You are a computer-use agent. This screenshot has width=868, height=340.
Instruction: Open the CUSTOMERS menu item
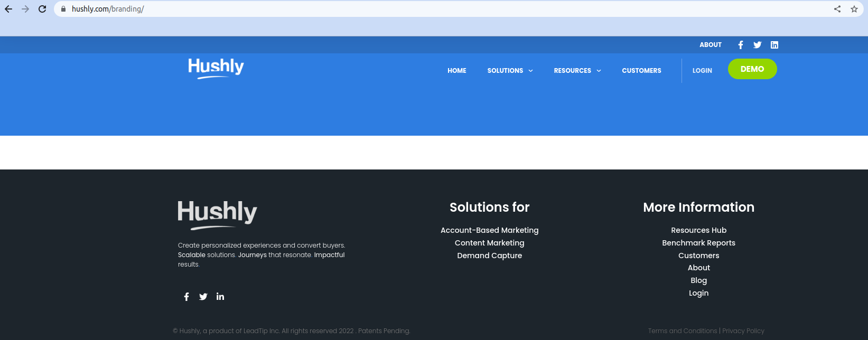641,71
